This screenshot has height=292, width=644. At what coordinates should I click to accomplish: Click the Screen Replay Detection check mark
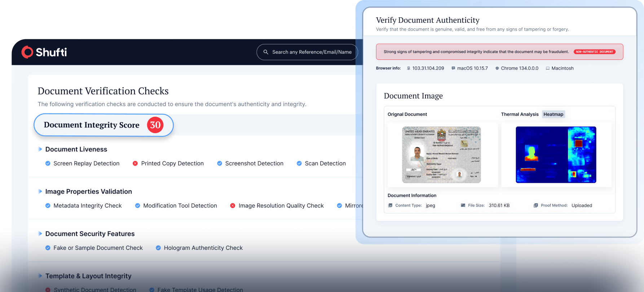click(x=48, y=163)
